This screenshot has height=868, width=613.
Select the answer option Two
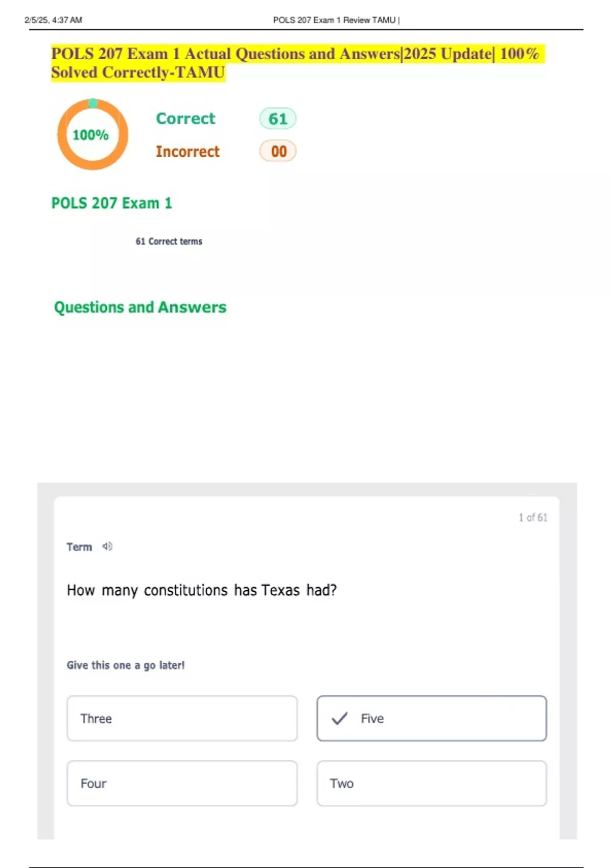pos(432,783)
